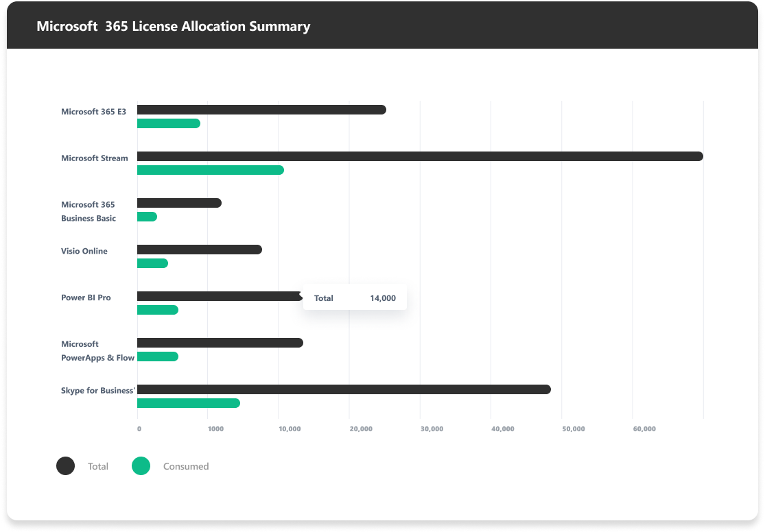This screenshot has height=532, width=765.
Task: Select the Microsoft 365 E3 consumed bar
Action: pos(169,123)
